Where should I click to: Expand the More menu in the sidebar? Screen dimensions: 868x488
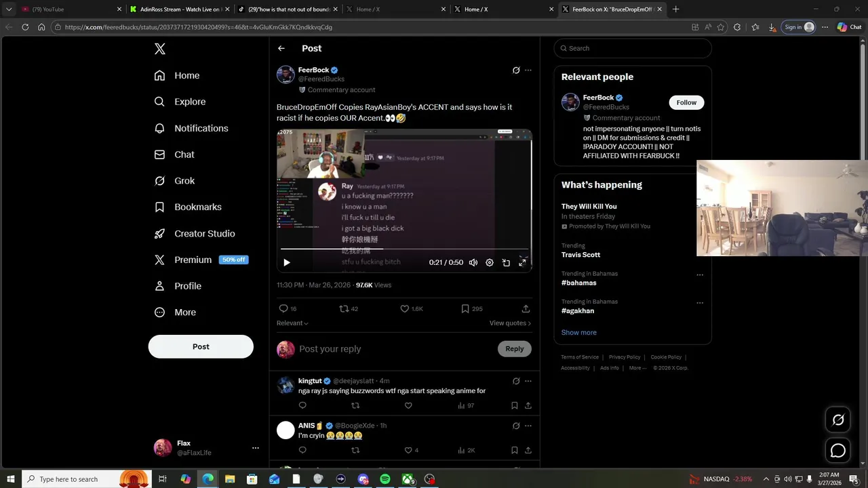coord(175,312)
